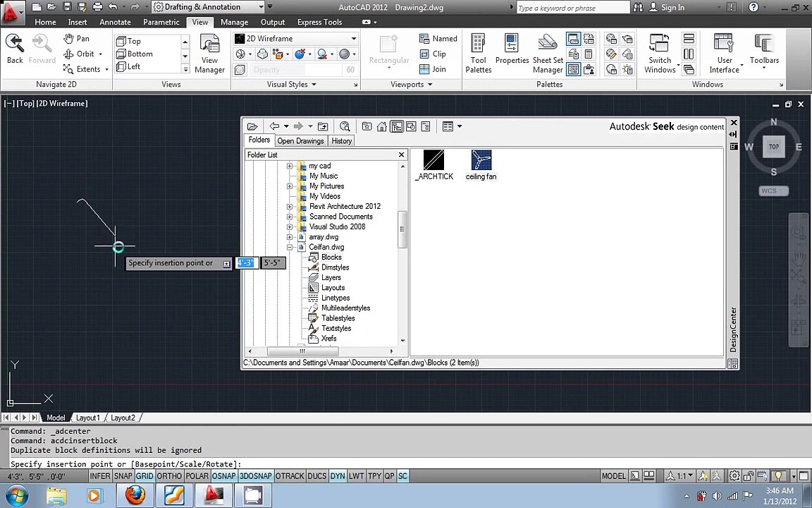Expand the Viewports panel

click(x=411, y=84)
